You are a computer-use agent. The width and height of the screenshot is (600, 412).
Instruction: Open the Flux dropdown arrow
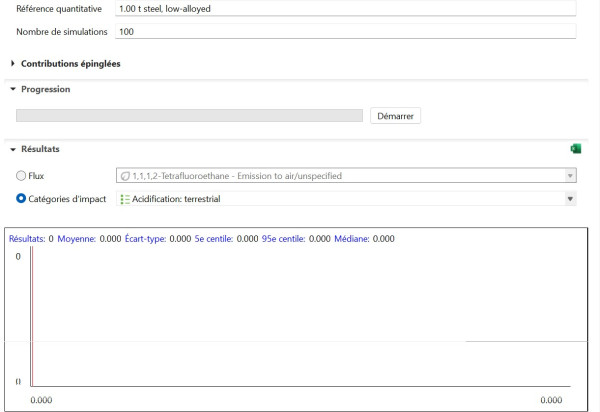[570, 176]
